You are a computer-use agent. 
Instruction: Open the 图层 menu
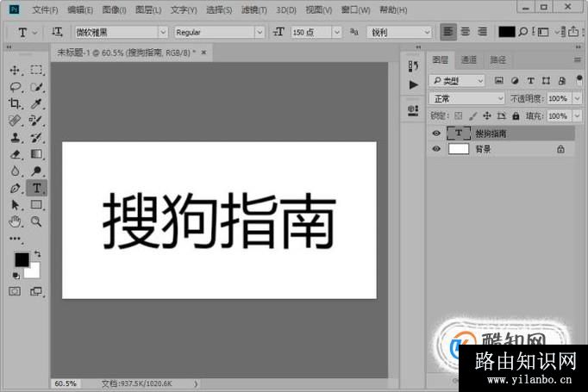pos(148,9)
